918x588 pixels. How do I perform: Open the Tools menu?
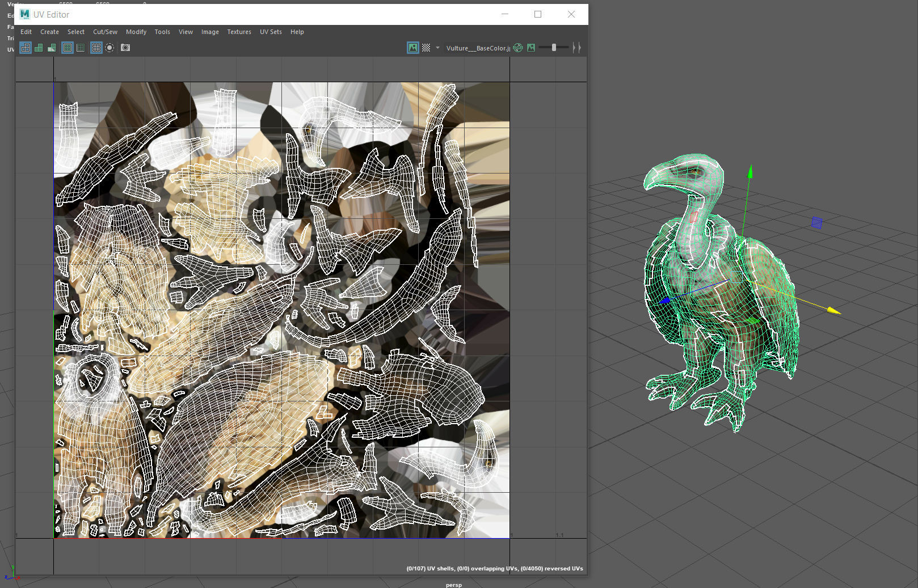click(x=162, y=32)
